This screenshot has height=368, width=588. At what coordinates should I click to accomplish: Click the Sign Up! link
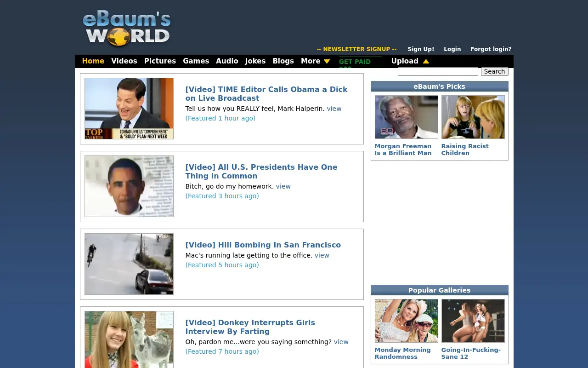[x=421, y=49]
